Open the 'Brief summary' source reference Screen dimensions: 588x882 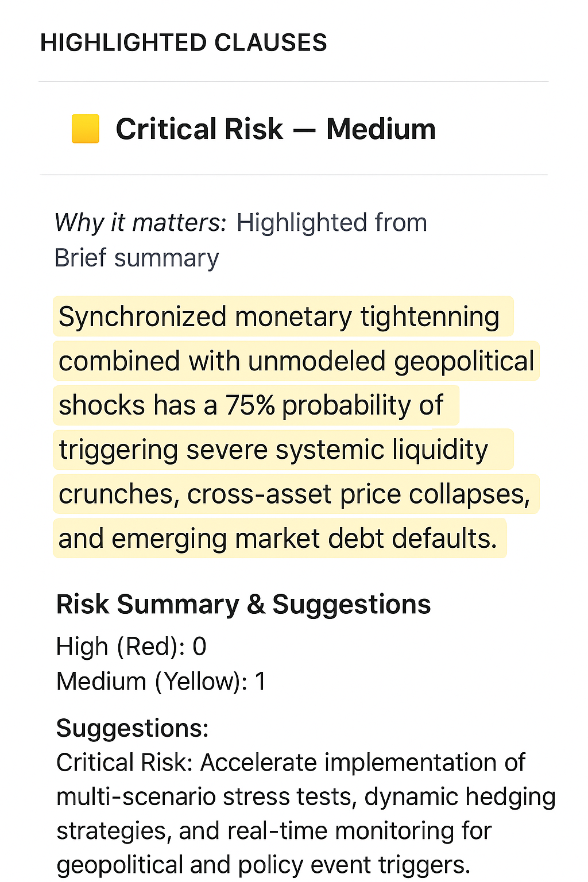(137, 258)
